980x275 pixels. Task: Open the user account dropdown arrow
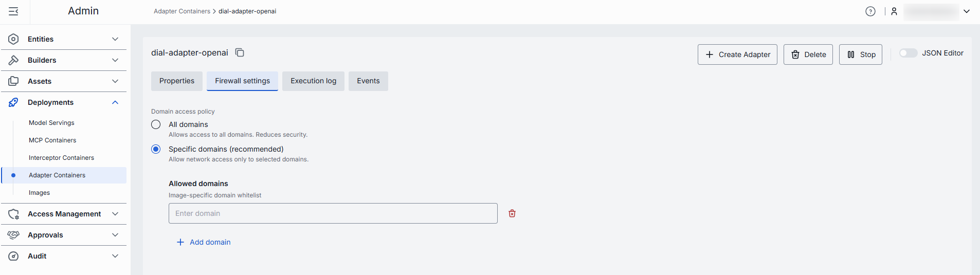tap(967, 11)
